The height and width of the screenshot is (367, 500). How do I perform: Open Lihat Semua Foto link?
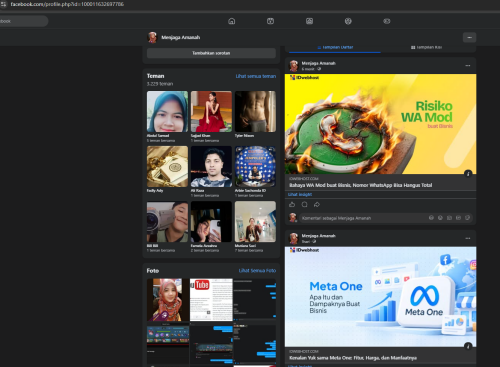pos(257,271)
